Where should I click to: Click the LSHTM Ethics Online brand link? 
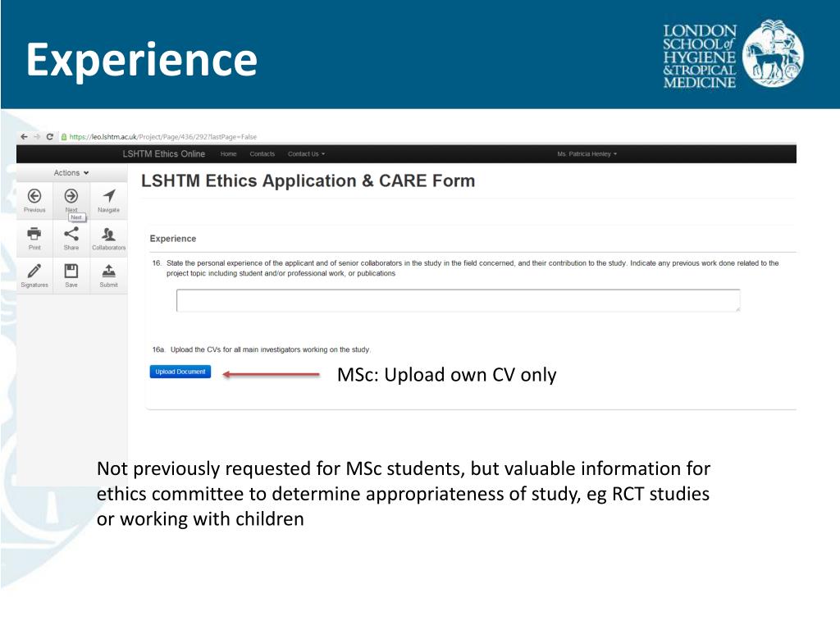pyautogui.click(x=164, y=154)
